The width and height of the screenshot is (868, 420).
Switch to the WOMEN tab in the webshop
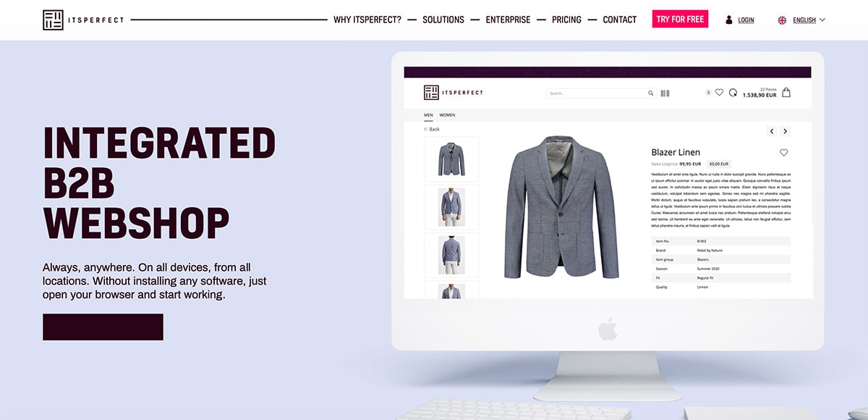[x=447, y=115]
